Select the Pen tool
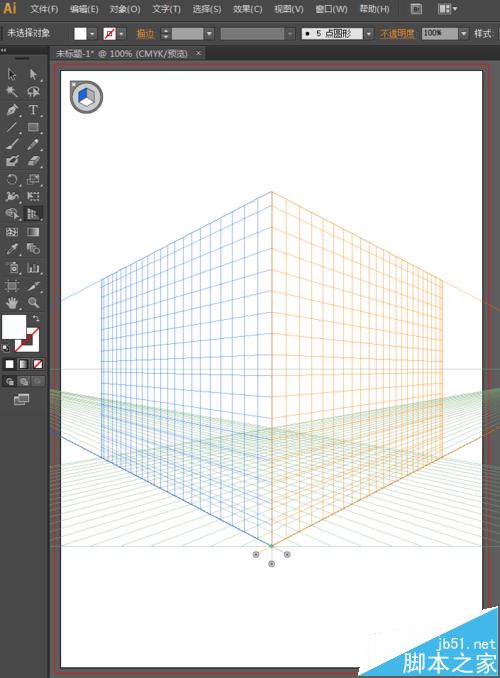Screen dimensions: 500x678 tap(12, 109)
